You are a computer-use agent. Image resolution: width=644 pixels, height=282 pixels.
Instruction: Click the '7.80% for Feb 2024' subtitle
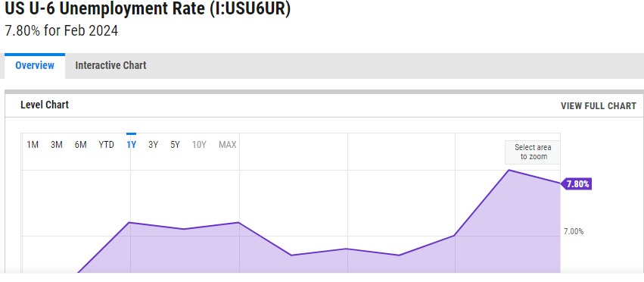coord(61,30)
